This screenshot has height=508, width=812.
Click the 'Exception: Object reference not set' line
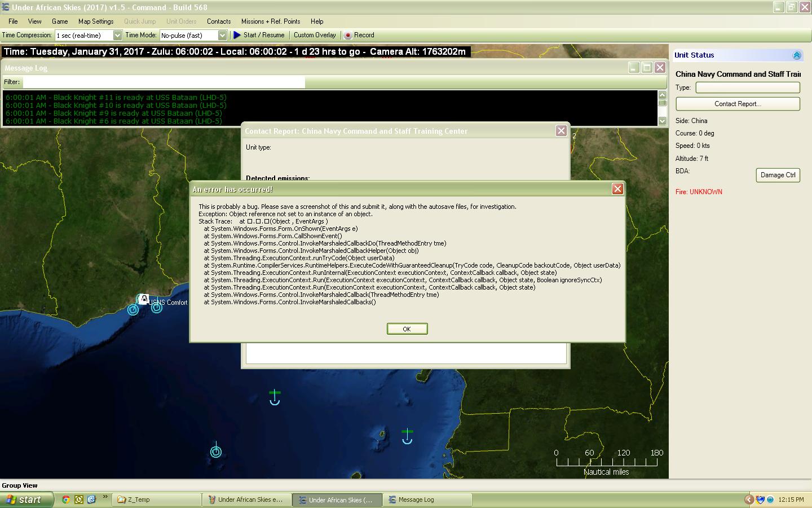(285, 214)
